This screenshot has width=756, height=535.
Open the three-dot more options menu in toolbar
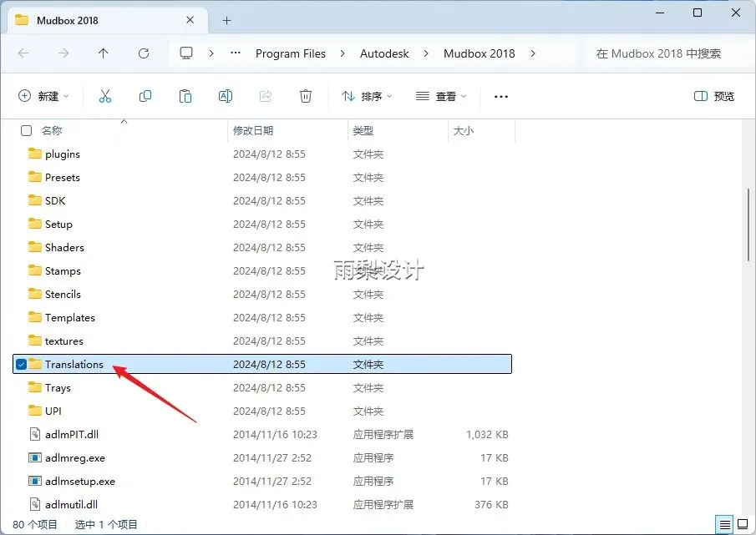(501, 97)
